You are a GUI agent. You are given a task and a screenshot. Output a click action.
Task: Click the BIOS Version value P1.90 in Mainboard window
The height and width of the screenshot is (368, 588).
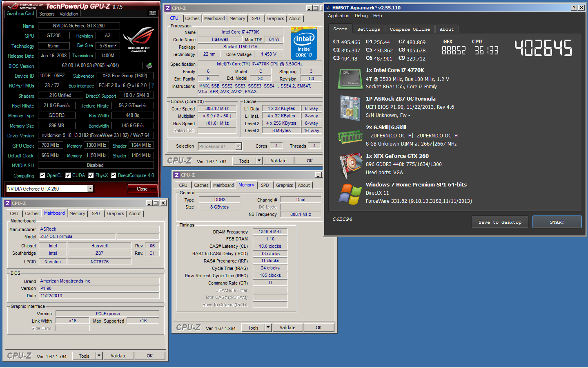click(x=99, y=288)
